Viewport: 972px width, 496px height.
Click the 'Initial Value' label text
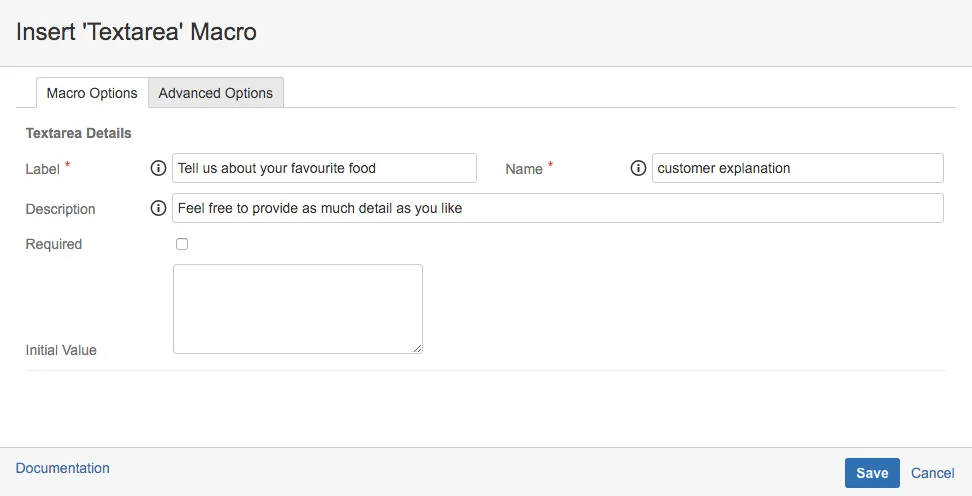61,350
